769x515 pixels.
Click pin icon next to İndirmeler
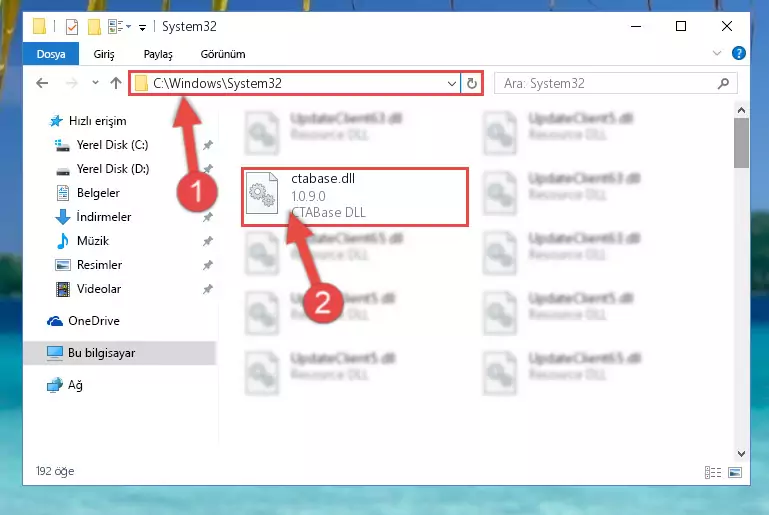pos(208,217)
